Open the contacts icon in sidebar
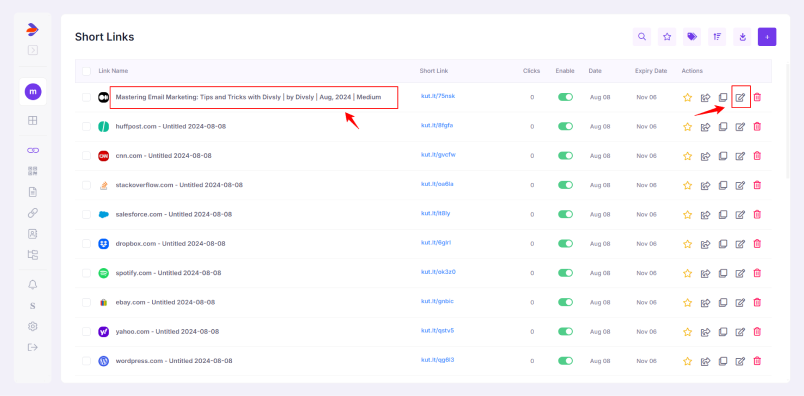804x396 pixels. [33, 234]
